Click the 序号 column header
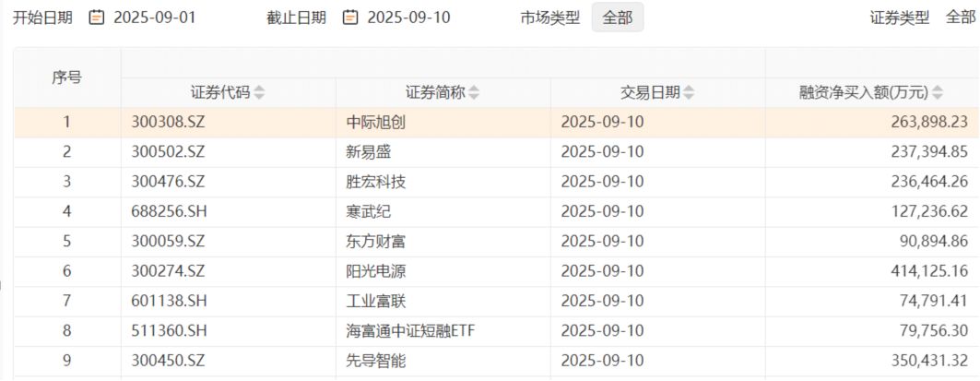The height and width of the screenshot is (381, 980). coord(66,77)
